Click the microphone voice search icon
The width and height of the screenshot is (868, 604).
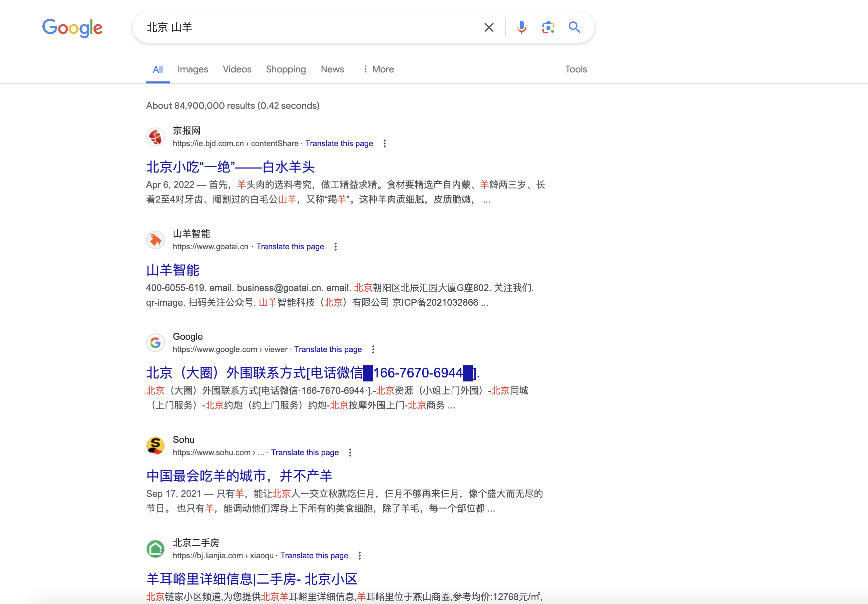(521, 27)
